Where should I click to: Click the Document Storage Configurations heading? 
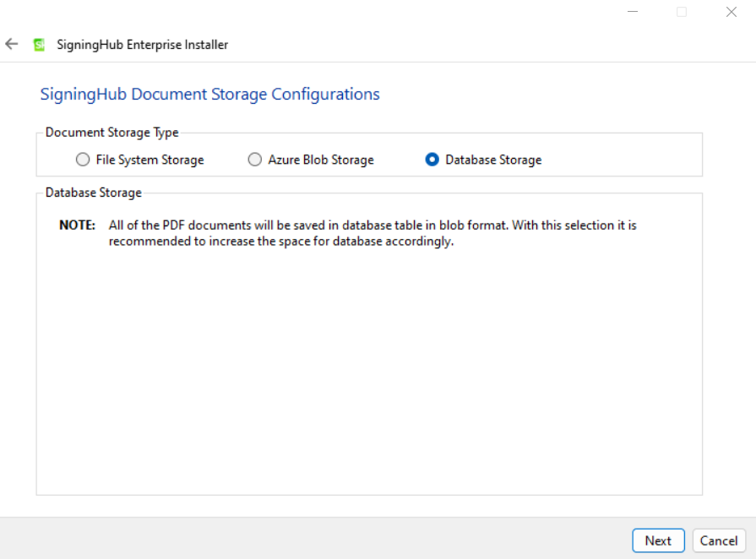coord(209,95)
